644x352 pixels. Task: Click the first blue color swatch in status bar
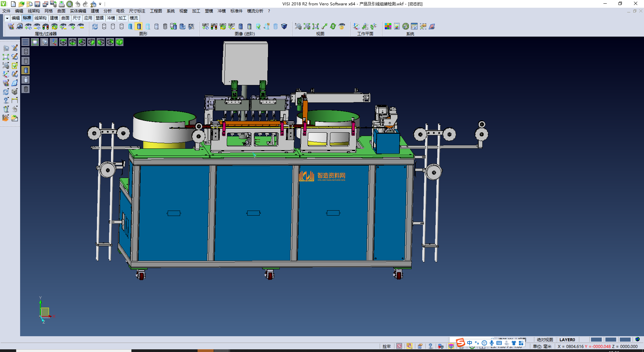596,340
